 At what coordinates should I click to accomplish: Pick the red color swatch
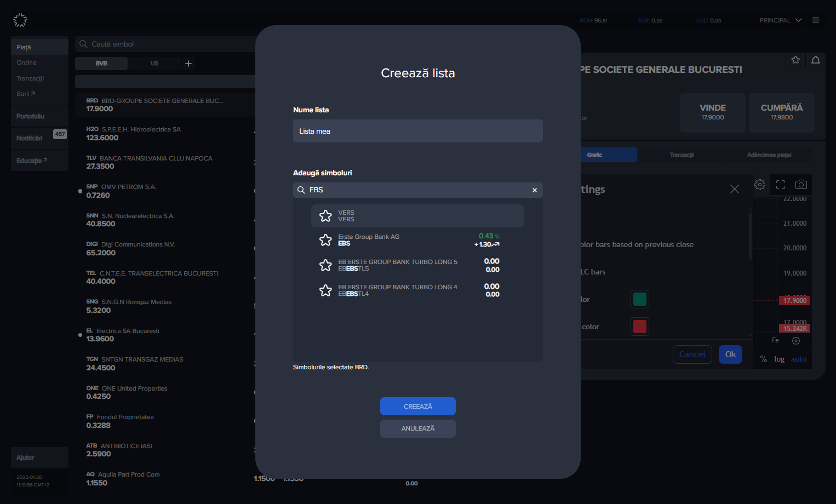point(640,327)
